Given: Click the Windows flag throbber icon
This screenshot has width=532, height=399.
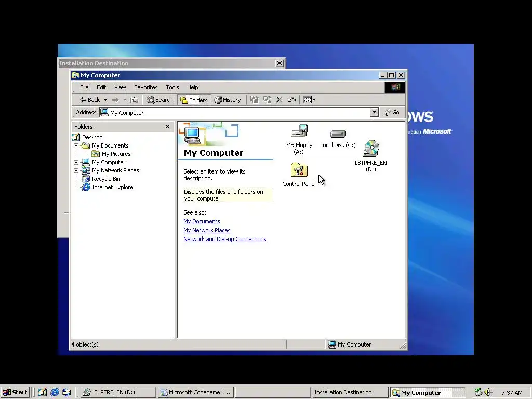Looking at the screenshot, I should (395, 87).
